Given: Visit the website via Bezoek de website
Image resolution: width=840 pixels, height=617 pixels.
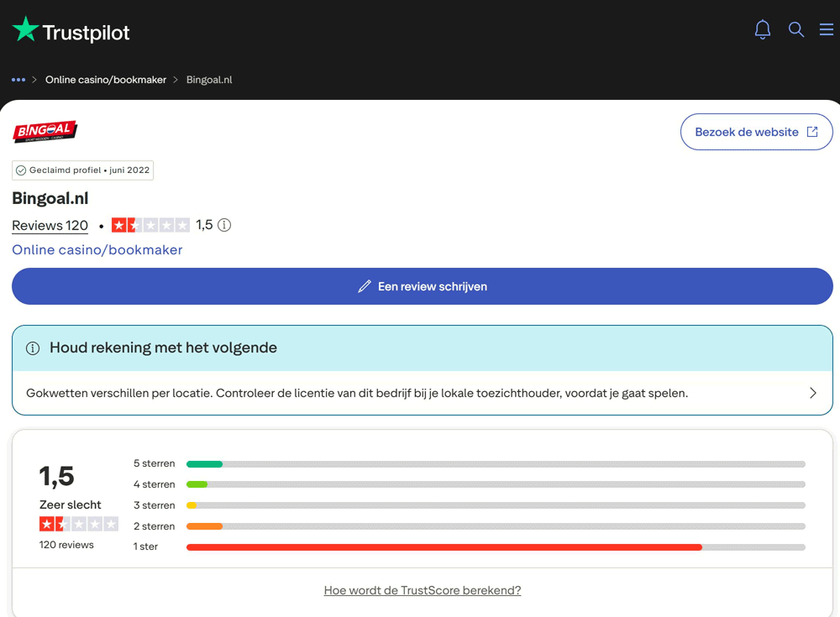Looking at the screenshot, I should 757,132.
